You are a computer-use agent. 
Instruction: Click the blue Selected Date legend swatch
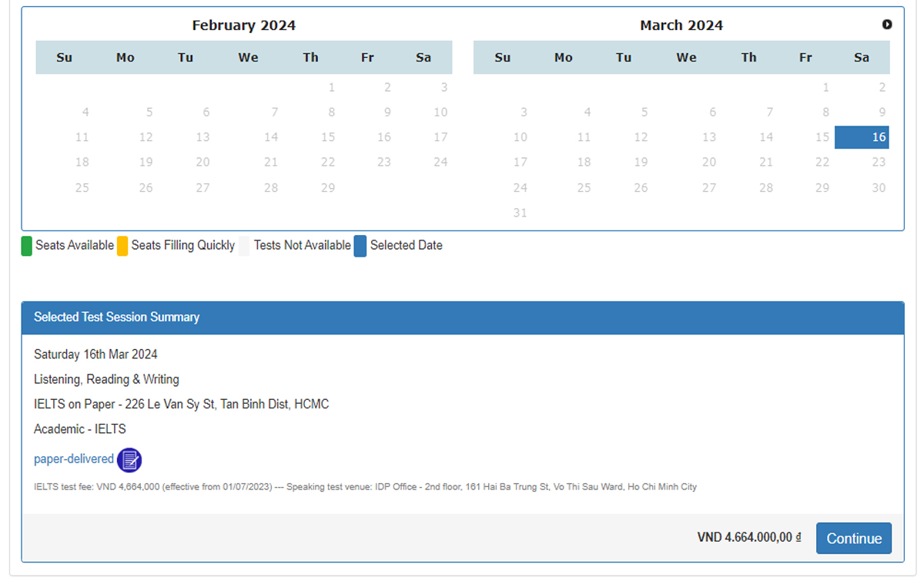pyautogui.click(x=360, y=246)
